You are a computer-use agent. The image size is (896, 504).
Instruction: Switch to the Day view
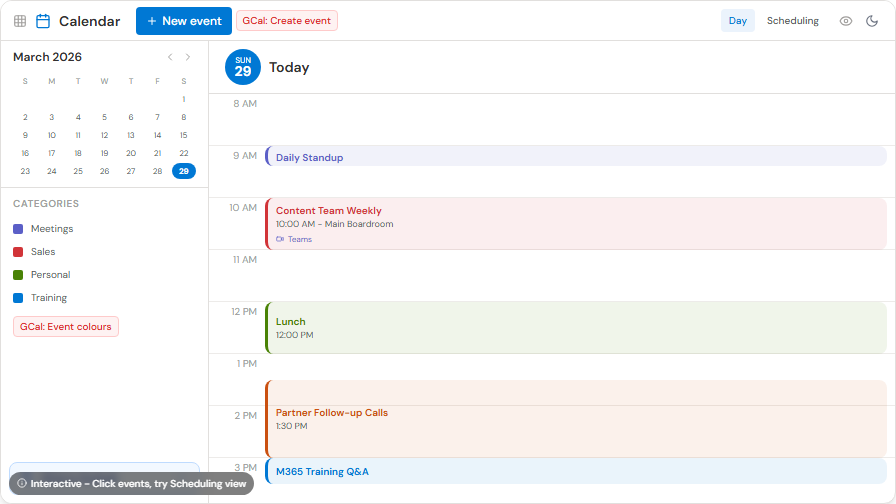737,21
